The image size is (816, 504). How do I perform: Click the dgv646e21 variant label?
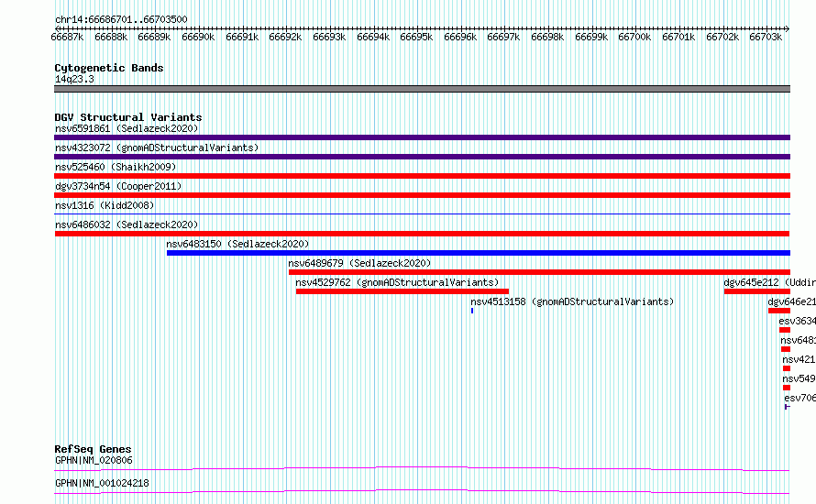[791, 301]
